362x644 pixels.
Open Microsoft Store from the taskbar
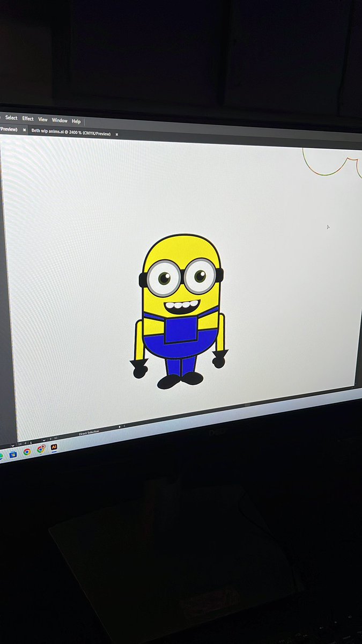click(x=13, y=454)
